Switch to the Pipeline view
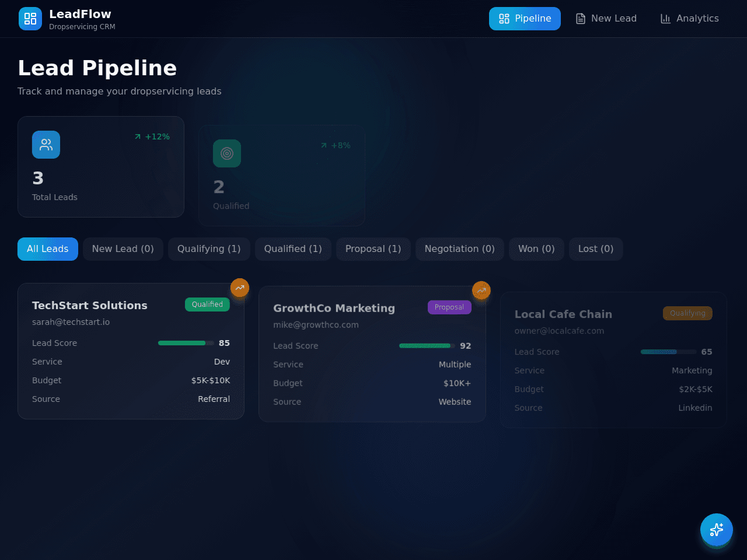 525,19
